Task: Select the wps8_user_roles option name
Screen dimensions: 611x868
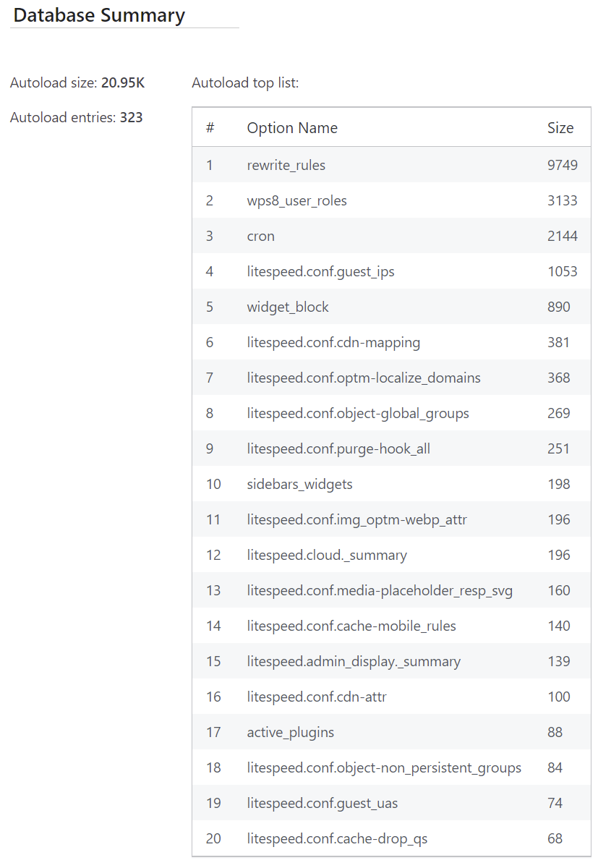Action: [296, 201]
